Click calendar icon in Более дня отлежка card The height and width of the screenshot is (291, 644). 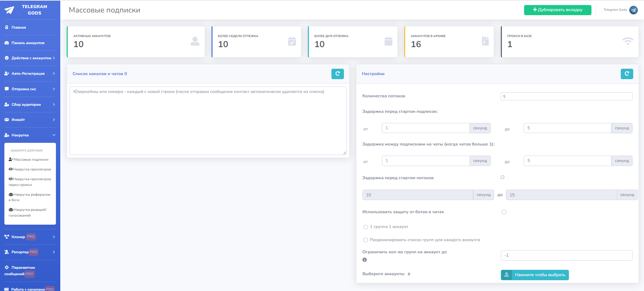point(388,41)
